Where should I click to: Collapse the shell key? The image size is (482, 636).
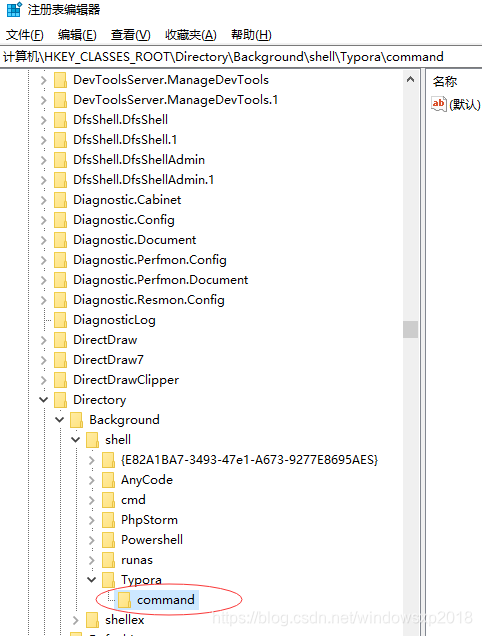coord(75,440)
